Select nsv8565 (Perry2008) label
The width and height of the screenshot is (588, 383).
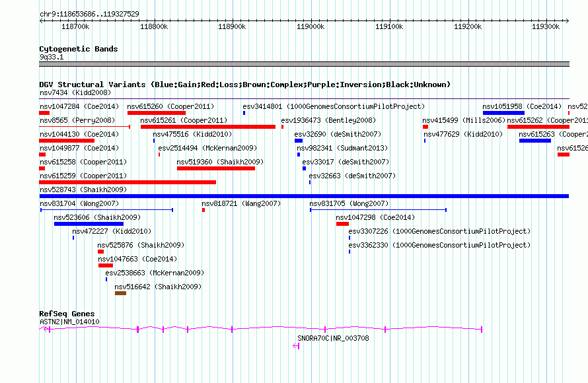[x=77, y=120]
